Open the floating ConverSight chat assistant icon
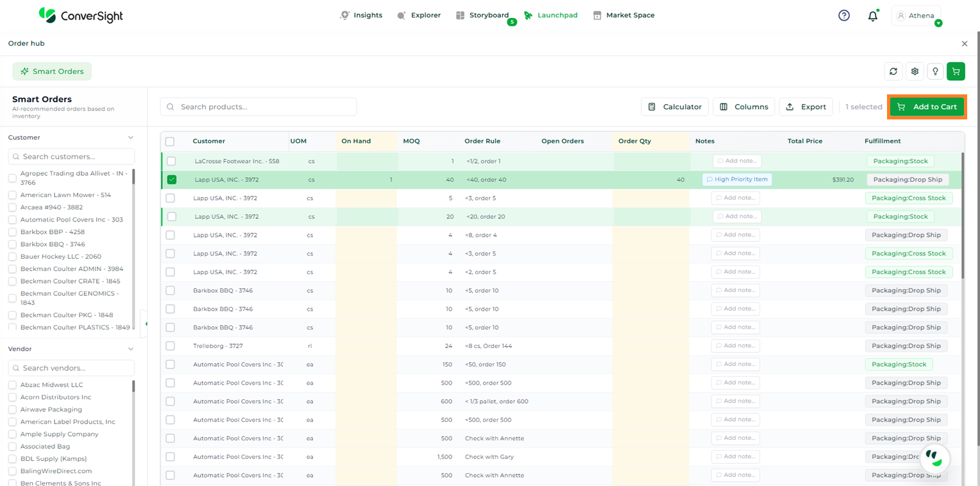980x486 pixels. [x=934, y=458]
